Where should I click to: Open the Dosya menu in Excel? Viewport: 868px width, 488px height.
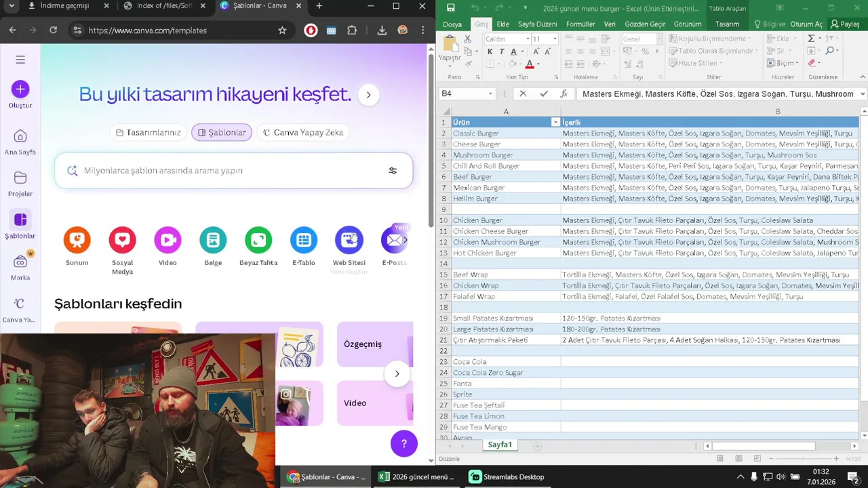click(x=452, y=24)
